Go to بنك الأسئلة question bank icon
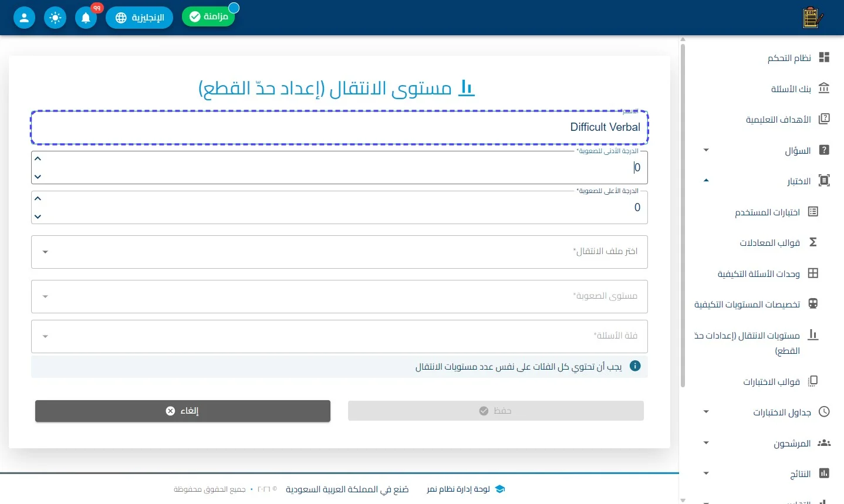The width and height of the screenshot is (844, 504). [x=824, y=89]
